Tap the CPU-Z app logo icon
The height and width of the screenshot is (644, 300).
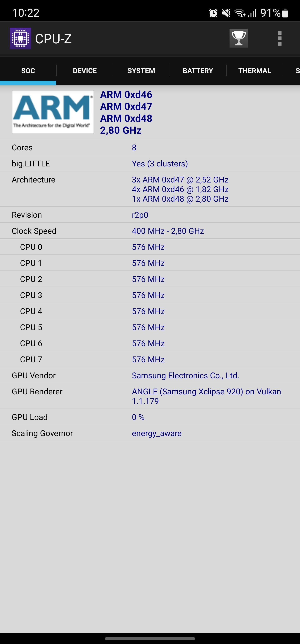tap(20, 38)
